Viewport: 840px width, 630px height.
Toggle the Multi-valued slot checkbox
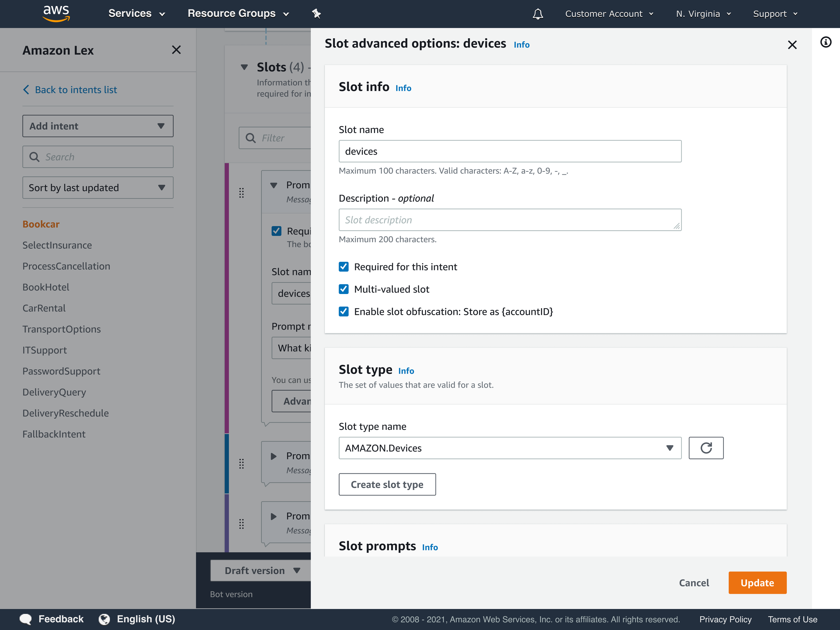(343, 289)
